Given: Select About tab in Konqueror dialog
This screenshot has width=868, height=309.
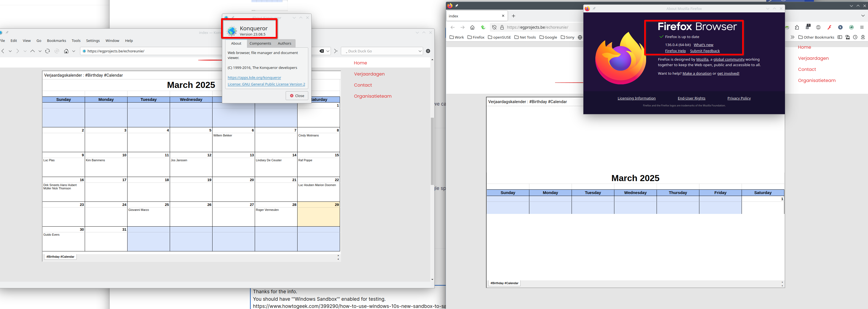Looking at the screenshot, I should pos(236,44).
